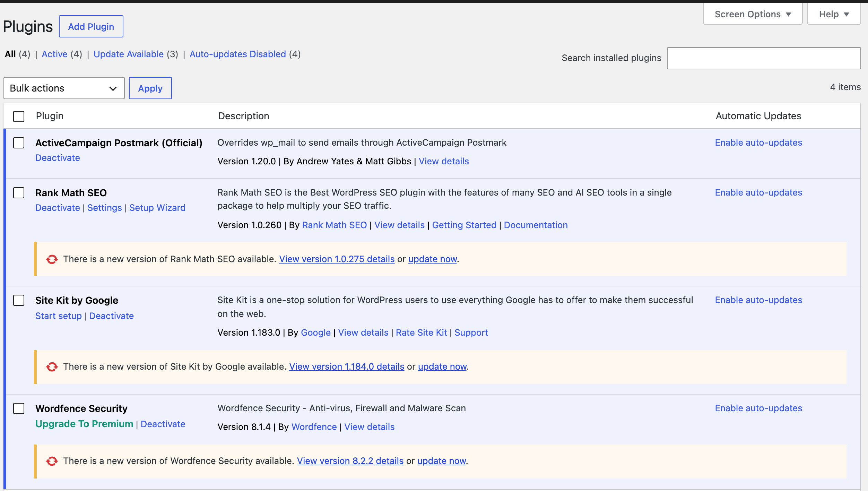868x491 pixels.
Task: Click the Rank Math SEO update-available refresh icon
Action: (52, 259)
